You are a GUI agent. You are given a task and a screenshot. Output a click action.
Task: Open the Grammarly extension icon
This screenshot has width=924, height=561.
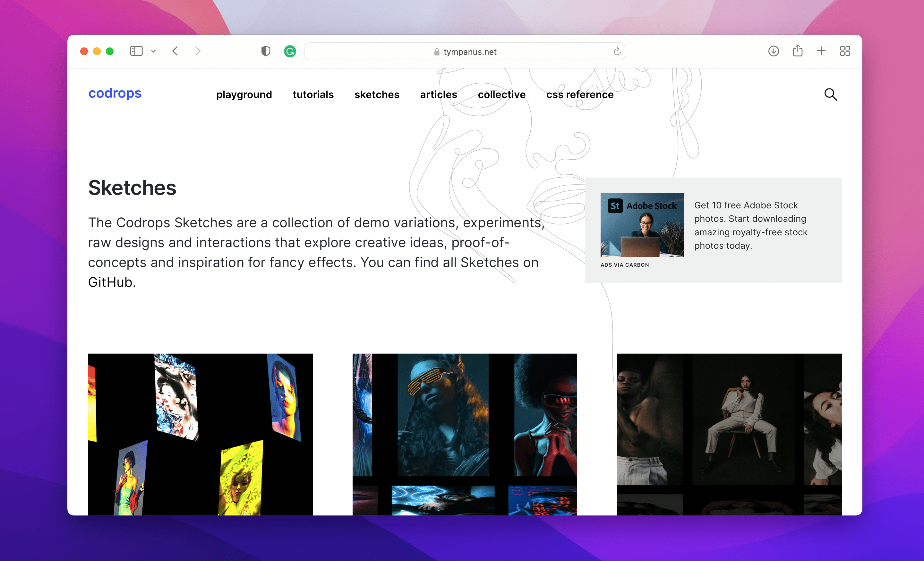tap(290, 51)
